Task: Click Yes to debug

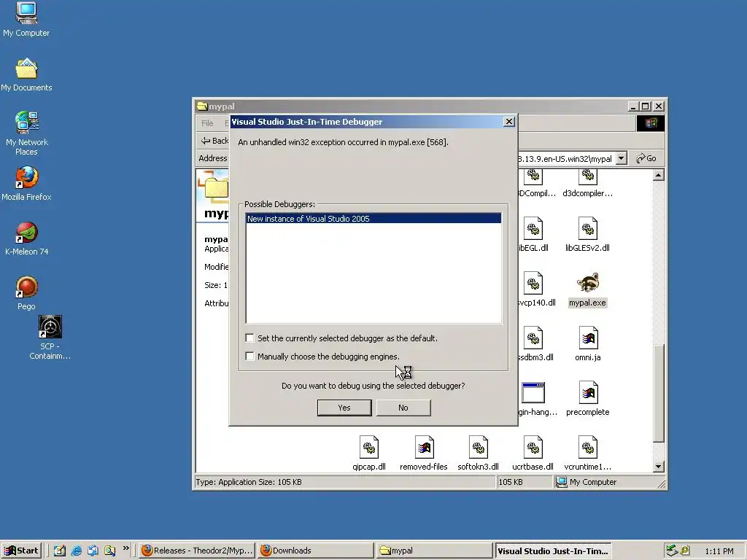Action: pyautogui.click(x=344, y=408)
